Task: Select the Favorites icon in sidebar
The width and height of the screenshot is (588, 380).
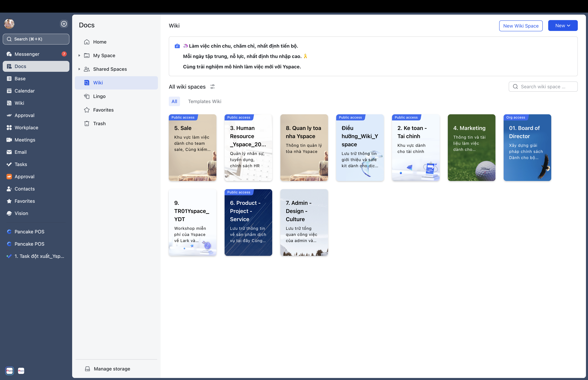Action: coord(9,201)
